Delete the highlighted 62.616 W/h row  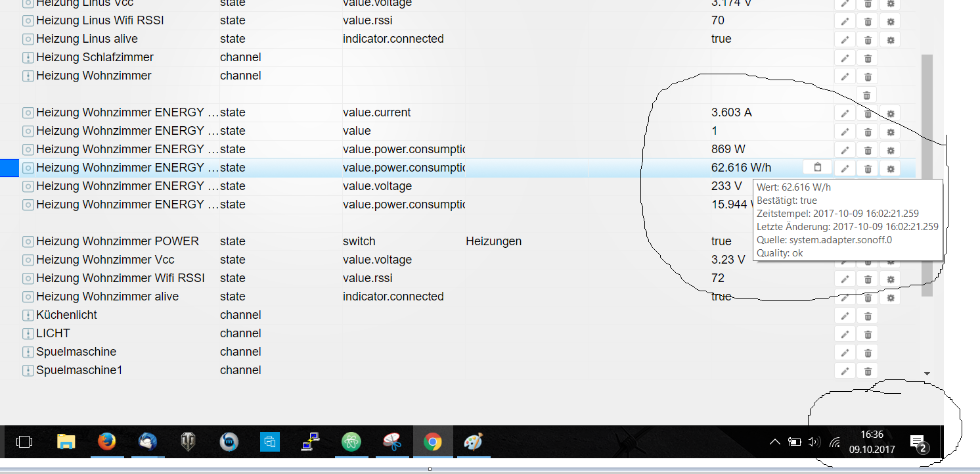click(x=868, y=168)
